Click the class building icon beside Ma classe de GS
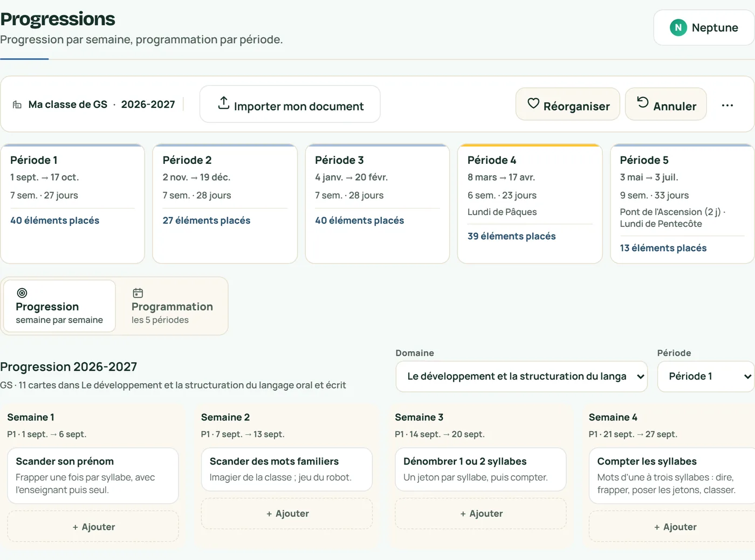Screen dimensions: 755x560 (x=17, y=105)
